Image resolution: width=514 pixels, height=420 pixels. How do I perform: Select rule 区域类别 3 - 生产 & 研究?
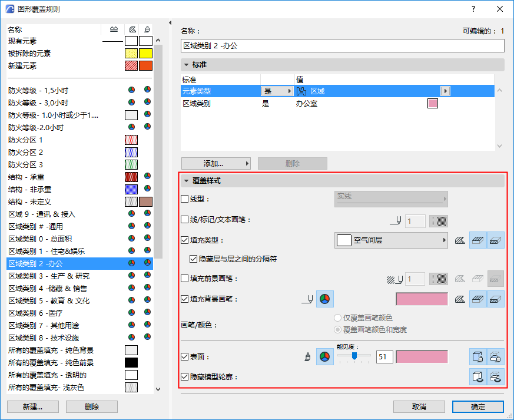(79, 276)
